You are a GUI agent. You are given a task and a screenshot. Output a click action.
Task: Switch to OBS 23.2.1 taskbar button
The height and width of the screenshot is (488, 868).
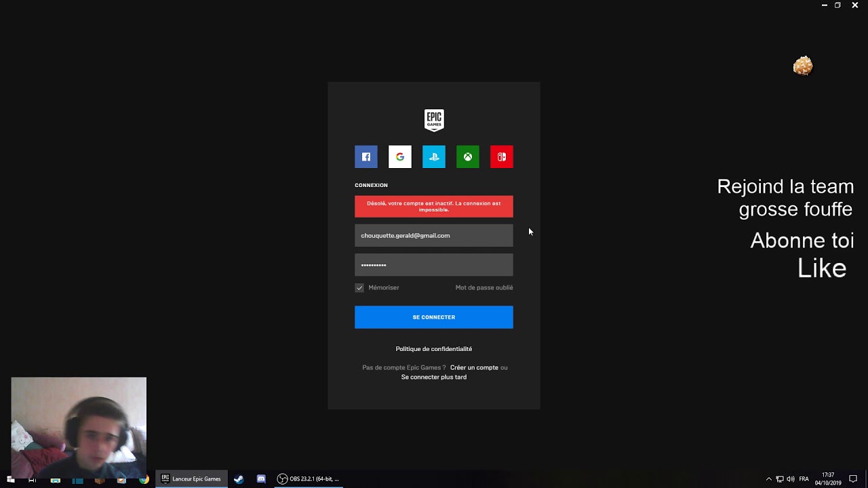click(x=309, y=479)
